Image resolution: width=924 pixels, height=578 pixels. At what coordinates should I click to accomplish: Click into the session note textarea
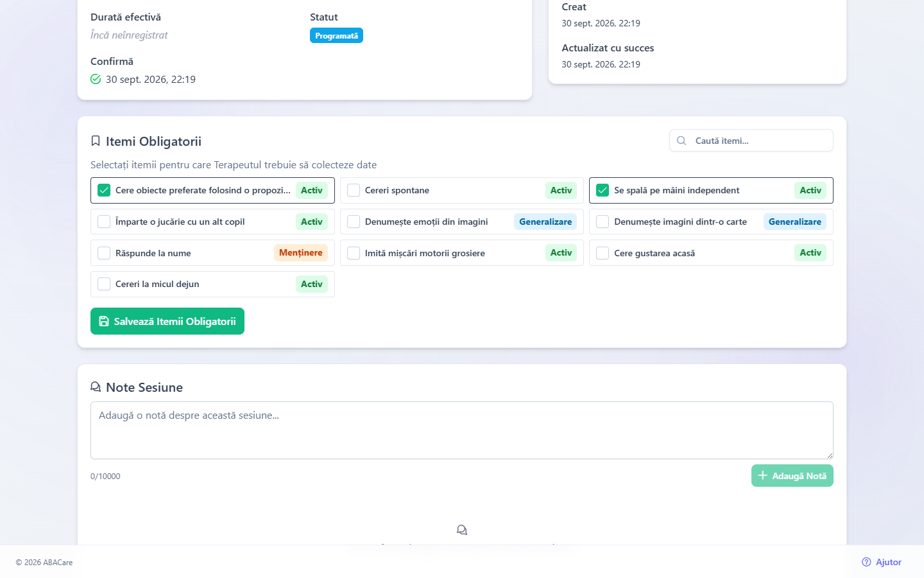(x=462, y=430)
